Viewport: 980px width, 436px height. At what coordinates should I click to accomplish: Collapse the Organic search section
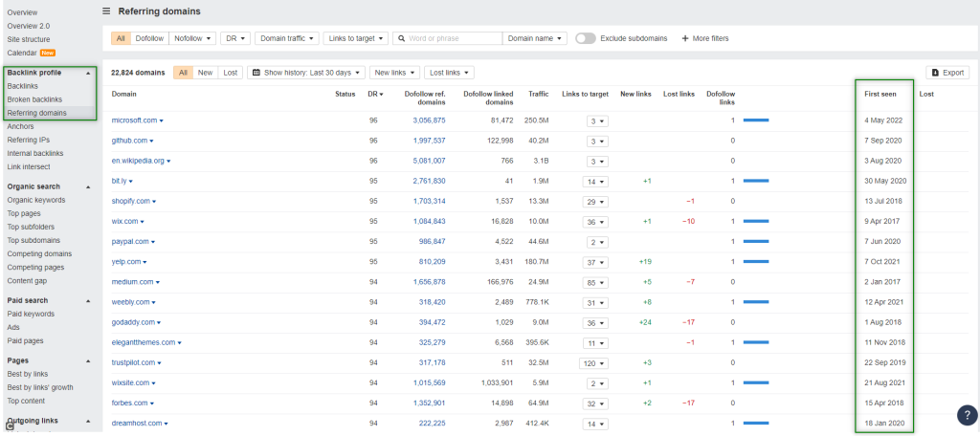pyautogui.click(x=87, y=186)
